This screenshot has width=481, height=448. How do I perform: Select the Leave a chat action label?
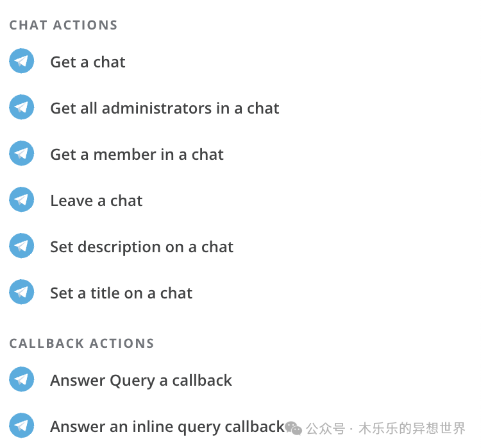coord(96,200)
